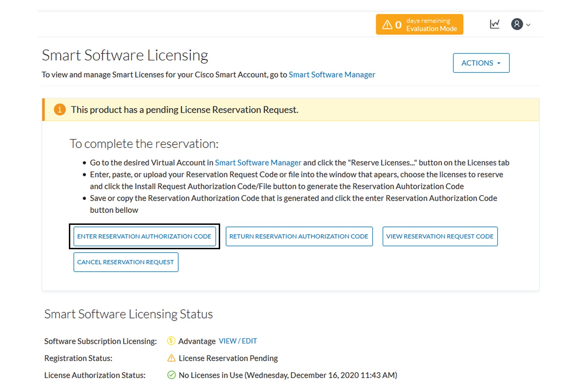Click the pending License Reservation Request banner text
581x392 pixels.
click(185, 110)
